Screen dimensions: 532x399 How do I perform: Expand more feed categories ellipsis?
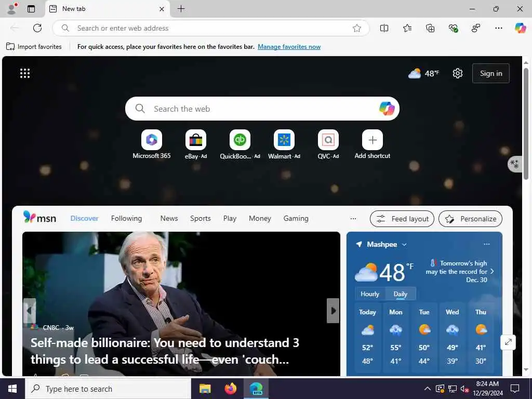353,219
